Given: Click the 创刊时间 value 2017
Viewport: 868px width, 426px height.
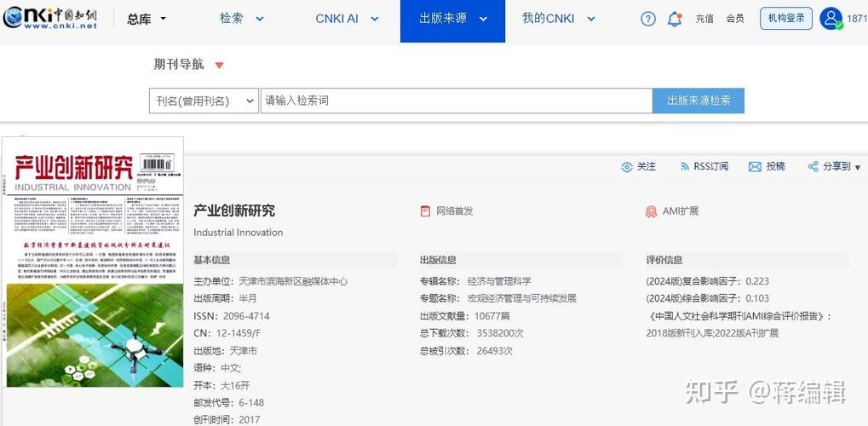Looking at the screenshot, I should pos(249,420).
